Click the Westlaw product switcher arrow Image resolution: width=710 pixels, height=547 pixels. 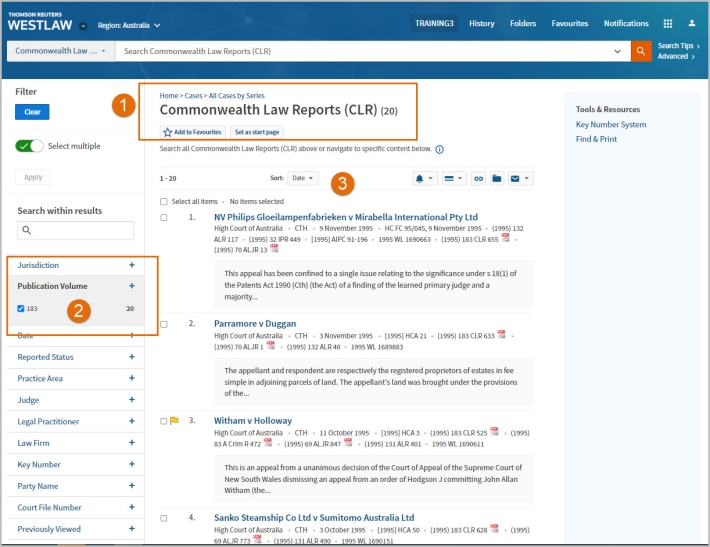tap(83, 26)
